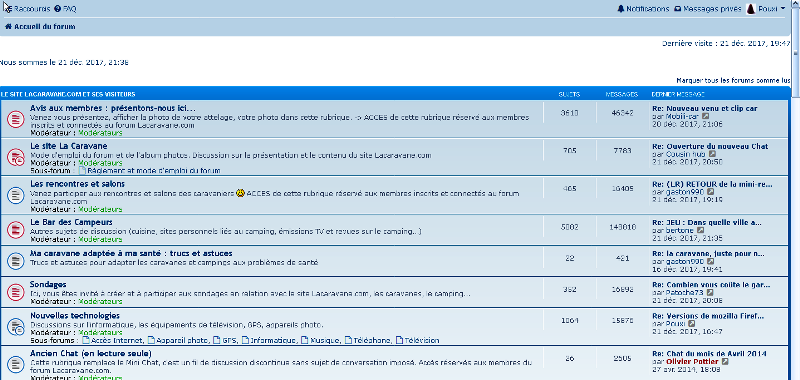Open Re: Versions de mozilla Firef post
Screen dimensions: 800x380
tap(708, 316)
